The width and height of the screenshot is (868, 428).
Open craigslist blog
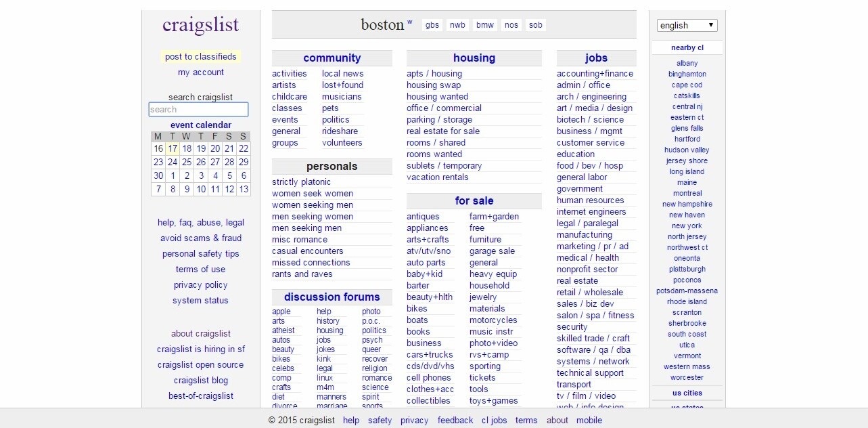[x=201, y=381]
